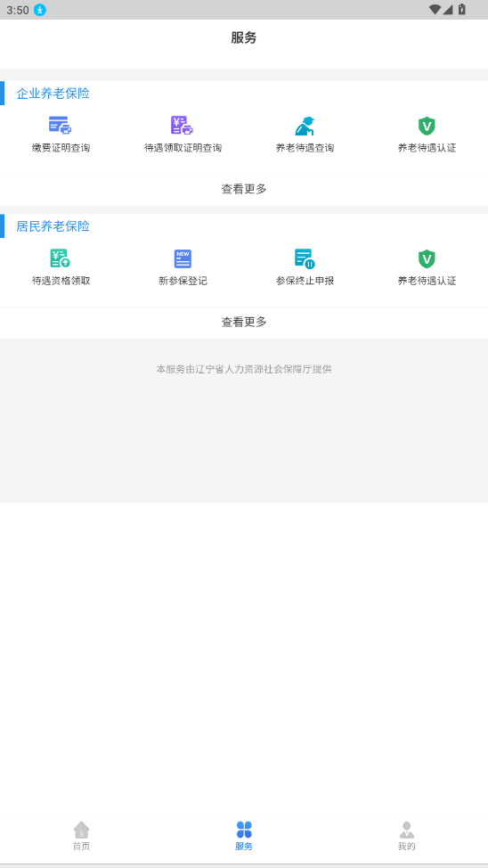The image size is (488, 868).
Task: Open the 待遇资格领取 green icon
Action: click(61, 258)
